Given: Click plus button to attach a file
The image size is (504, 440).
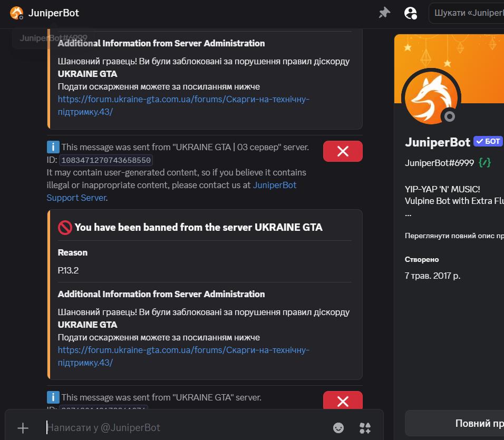Looking at the screenshot, I should coord(23,428).
